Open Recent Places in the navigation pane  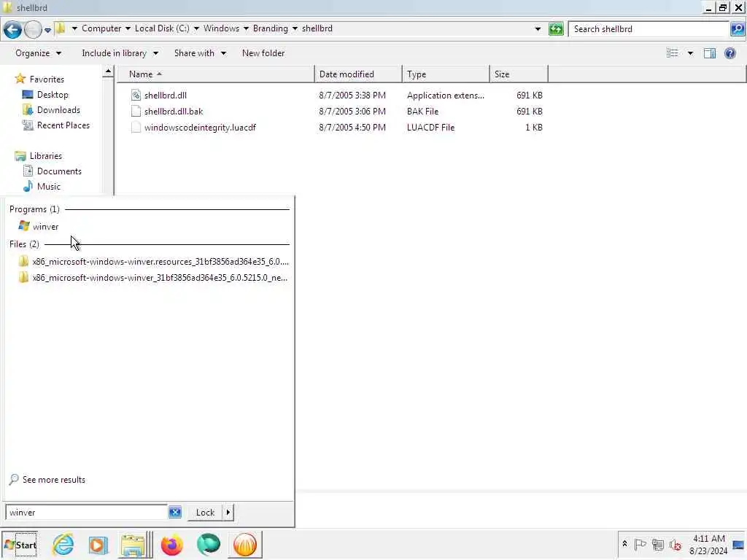tap(63, 125)
